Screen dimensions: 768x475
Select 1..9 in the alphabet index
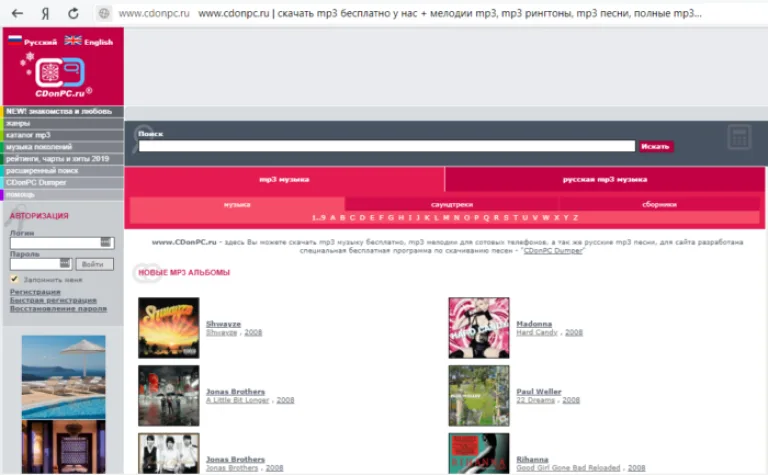[x=318, y=217]
